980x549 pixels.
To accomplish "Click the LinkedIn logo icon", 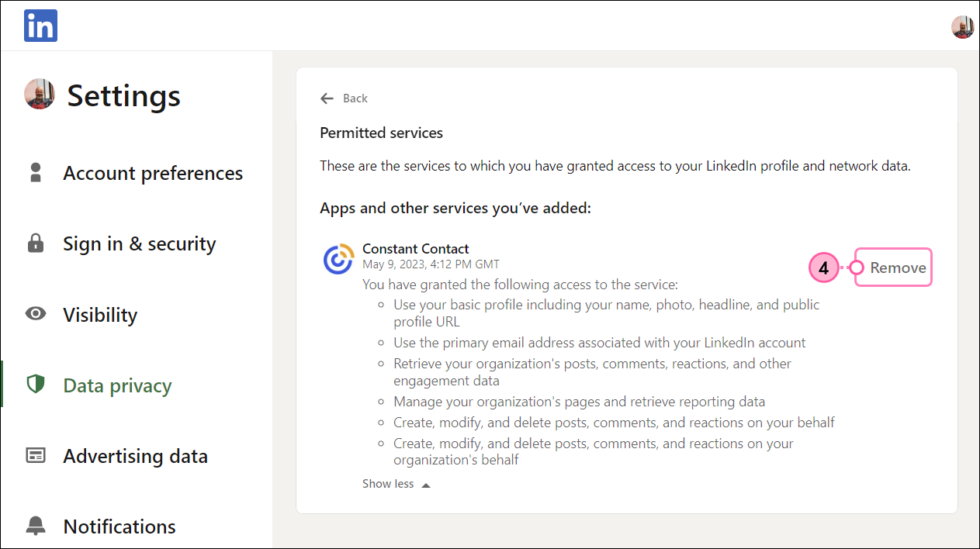I will 40,26.
